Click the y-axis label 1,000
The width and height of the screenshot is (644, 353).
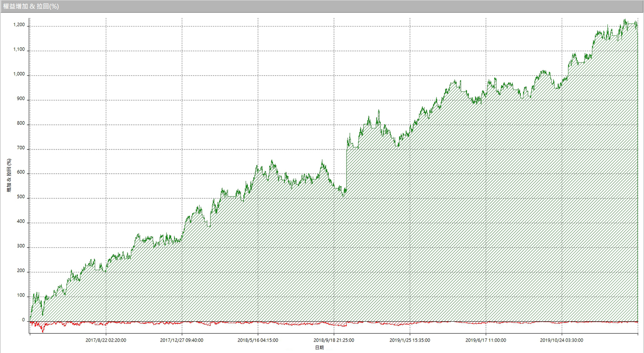click(19, 74)
